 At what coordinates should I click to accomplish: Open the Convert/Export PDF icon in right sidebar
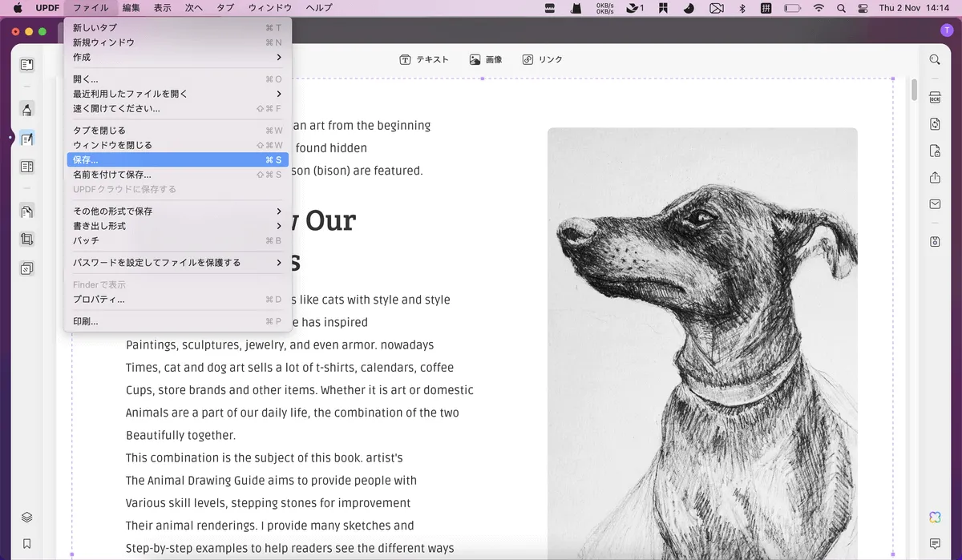pos(935,124)
